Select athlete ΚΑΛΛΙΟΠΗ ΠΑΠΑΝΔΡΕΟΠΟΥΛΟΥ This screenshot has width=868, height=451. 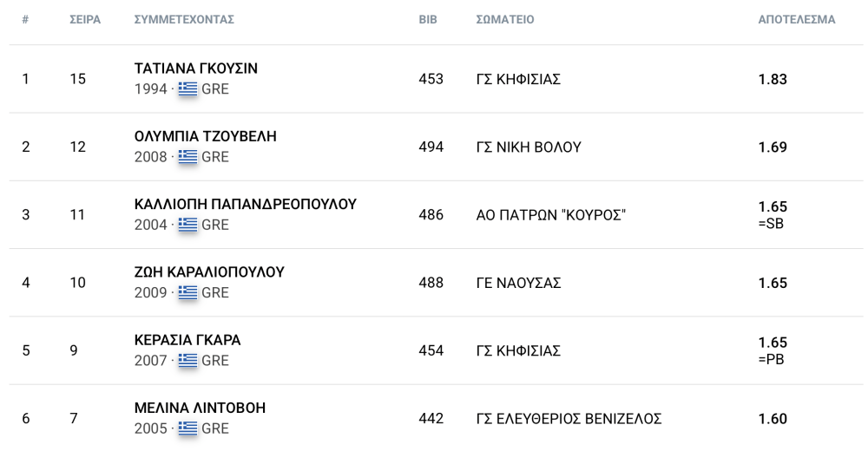pos(246,204)
